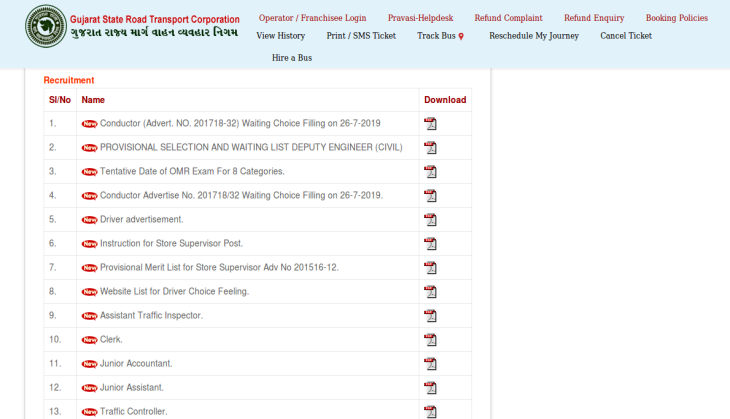This screenshot has height=419, width=730.
Task: Click 'Tentative Date of OMR Exam For 8 Categories' text
Action: [x=192, y=171]
